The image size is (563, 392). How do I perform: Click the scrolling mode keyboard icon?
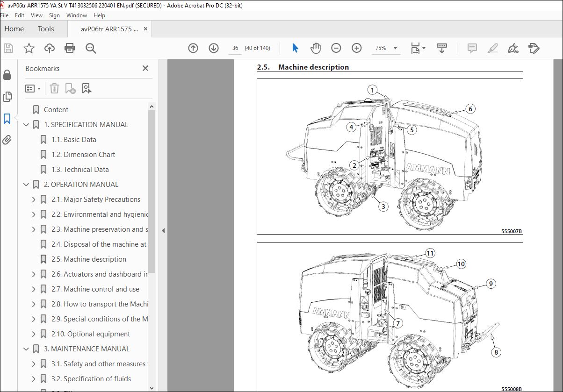coord(442,48)
